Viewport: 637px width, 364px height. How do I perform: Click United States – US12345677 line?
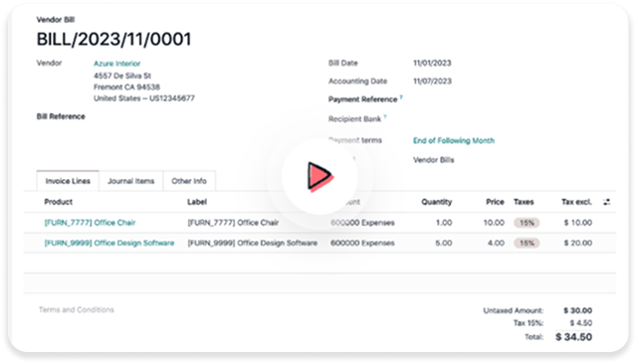click(144, 98)
